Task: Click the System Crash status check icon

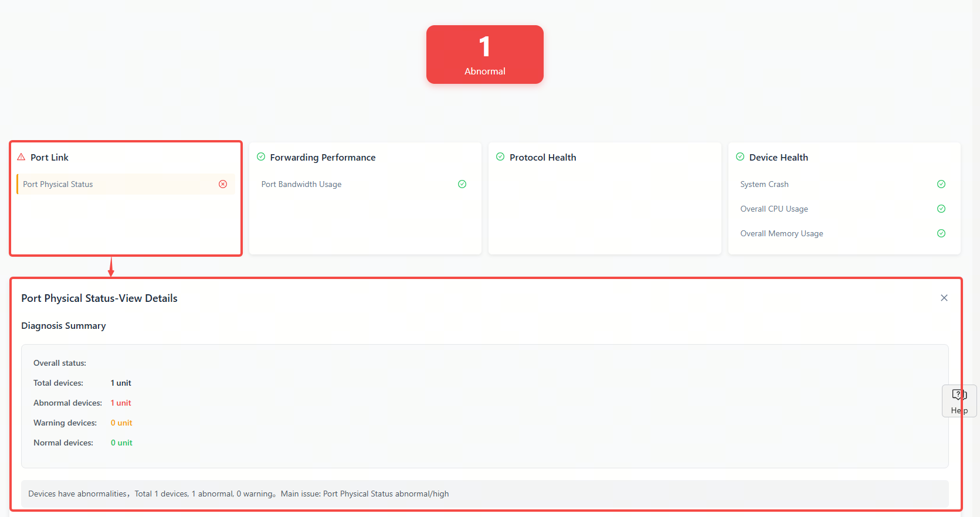Action: click(941, 184)
